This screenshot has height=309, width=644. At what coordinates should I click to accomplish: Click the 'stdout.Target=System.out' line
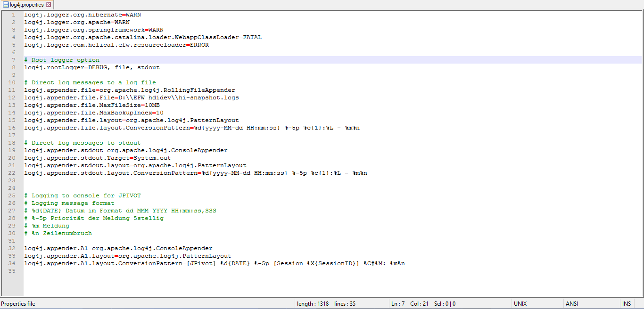click(x=98, y=158)
